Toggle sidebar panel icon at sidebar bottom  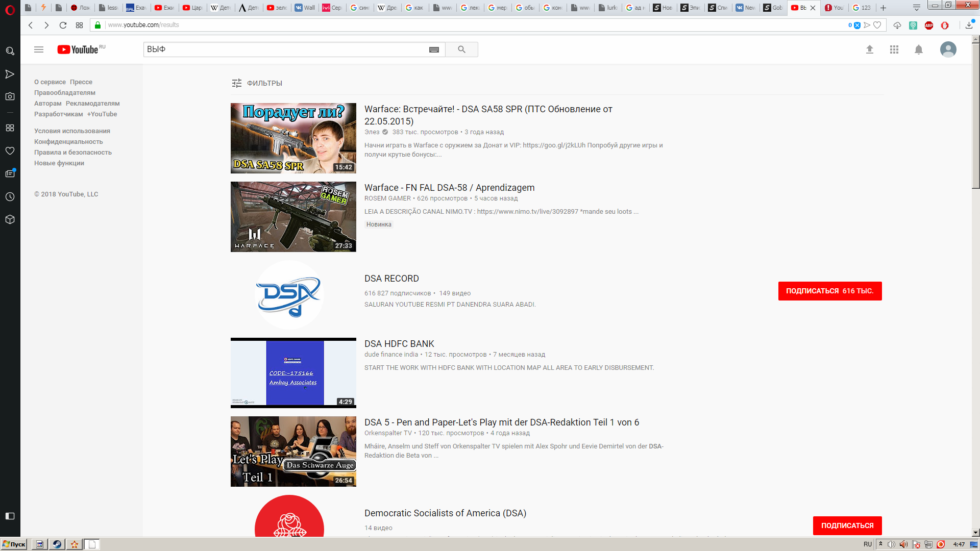tap(10, 516)
